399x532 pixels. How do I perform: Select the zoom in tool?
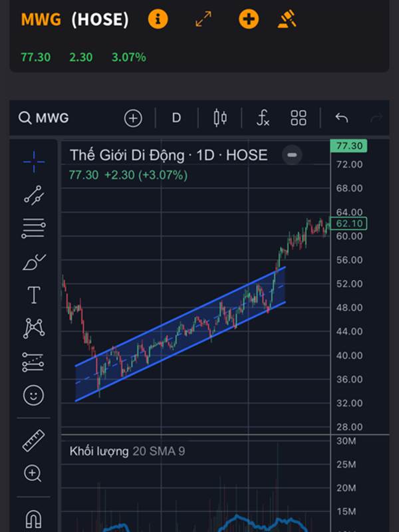click(33, 473)
